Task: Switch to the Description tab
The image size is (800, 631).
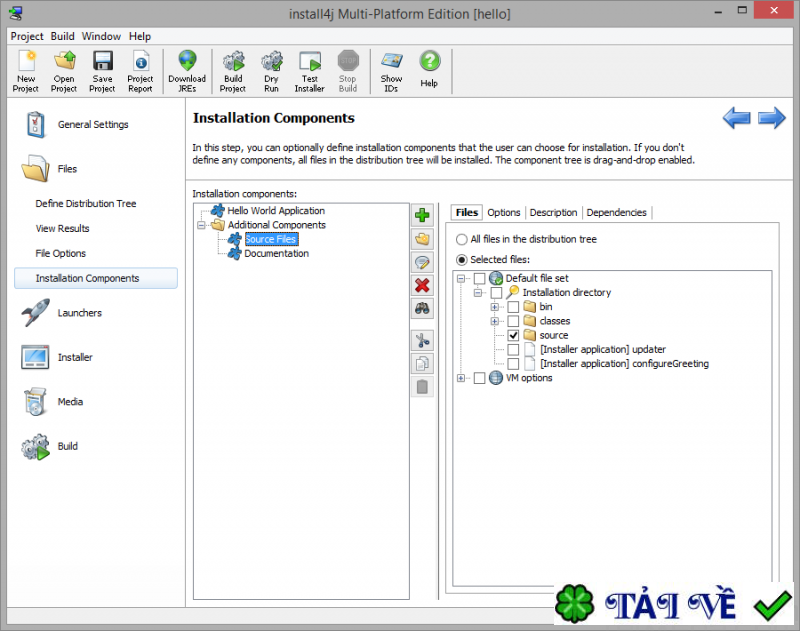Action: pyautogui.click(x=554, y=213)
